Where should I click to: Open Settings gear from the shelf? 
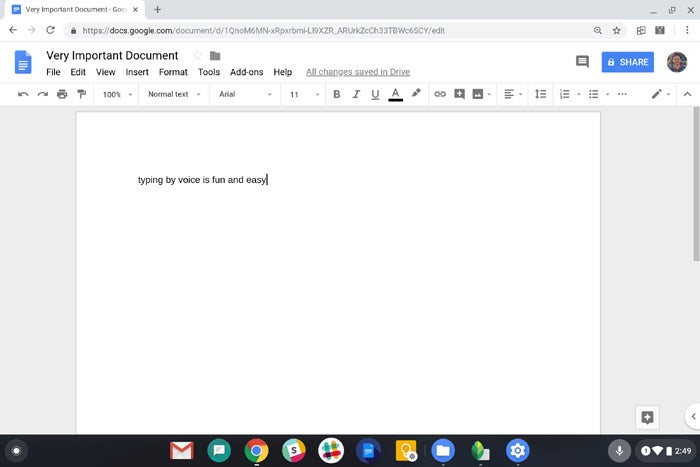tap(517, 451)
